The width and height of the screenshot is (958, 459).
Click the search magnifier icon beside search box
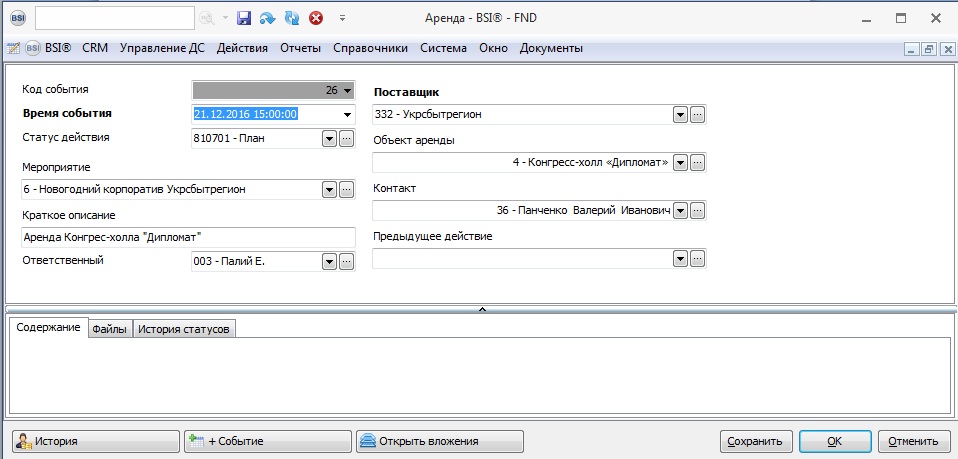point(208,18)
